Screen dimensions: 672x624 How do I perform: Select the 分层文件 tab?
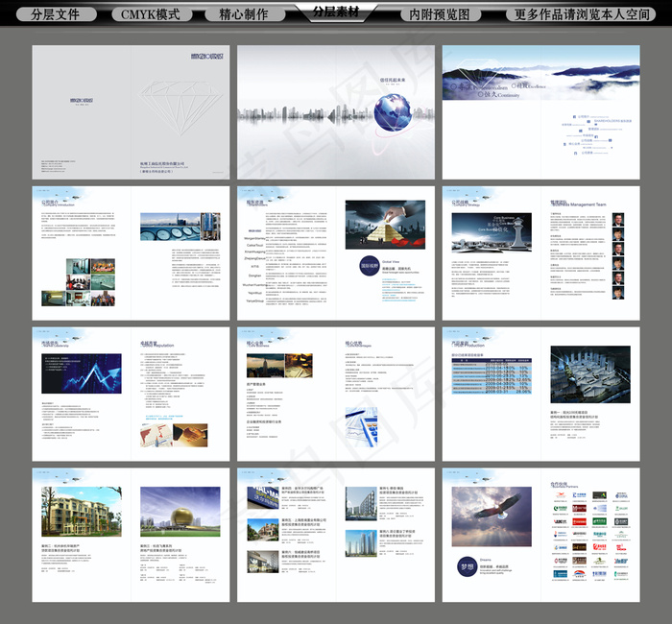(56, 15)
